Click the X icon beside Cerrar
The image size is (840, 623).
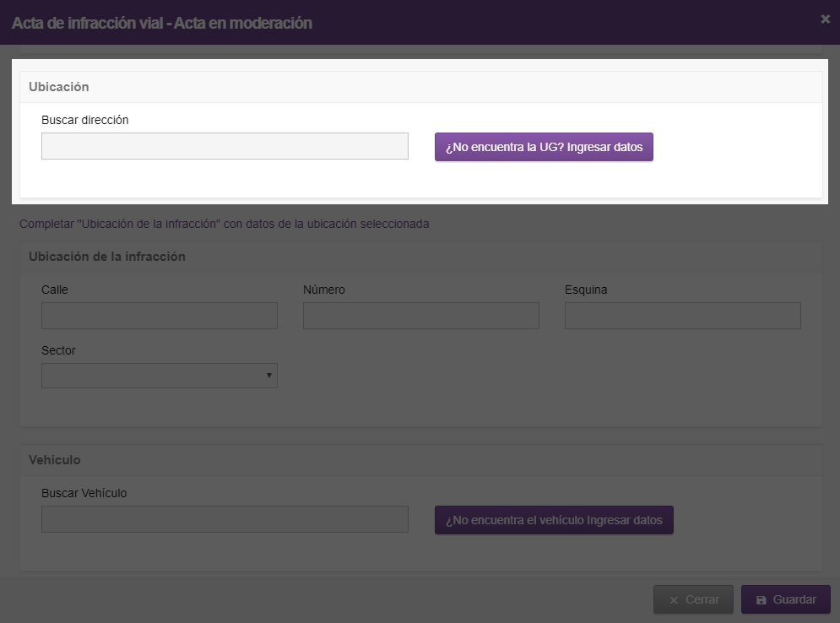click(674, 600)
